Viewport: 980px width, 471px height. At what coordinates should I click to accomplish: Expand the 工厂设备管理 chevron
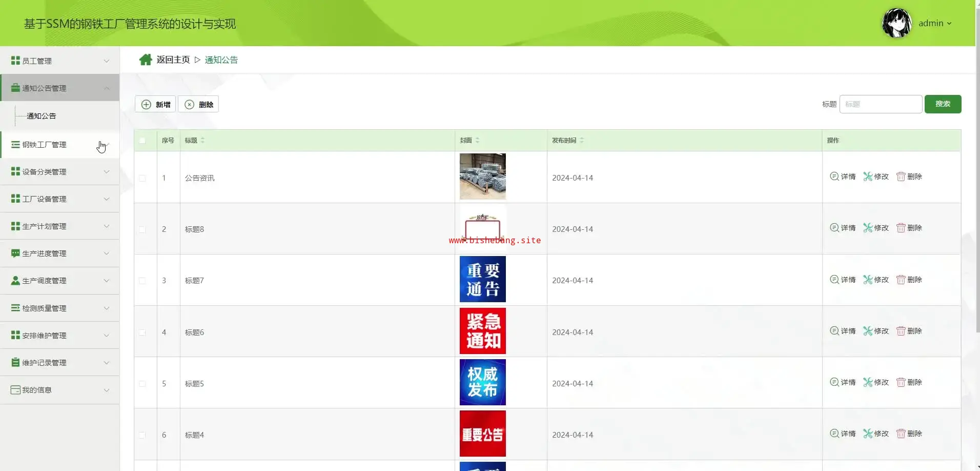click(107, 199)
